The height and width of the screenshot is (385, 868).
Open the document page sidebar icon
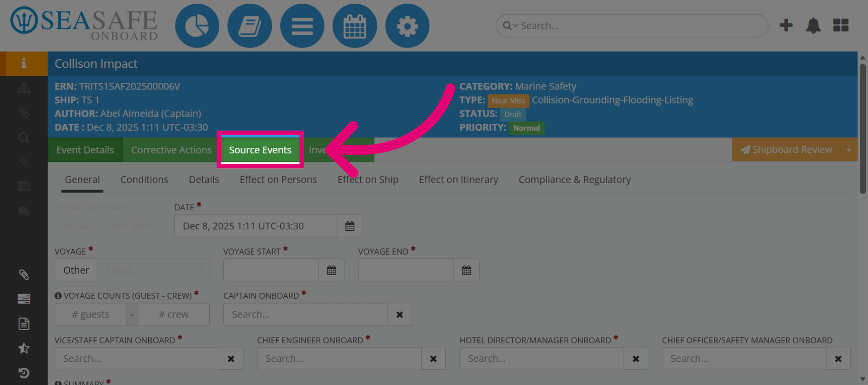pyautogui.click(x=24, y=324)
